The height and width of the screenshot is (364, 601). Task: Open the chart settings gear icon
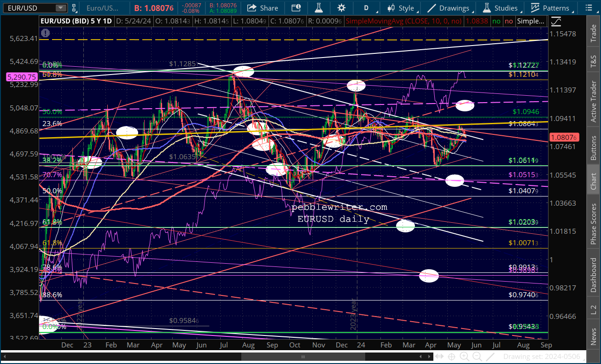coord(341,8)
